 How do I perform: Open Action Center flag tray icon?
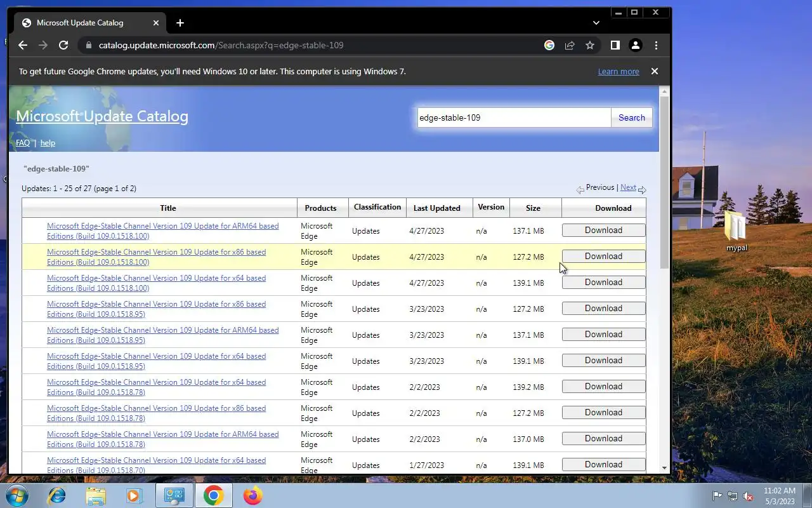click(717, 496)
